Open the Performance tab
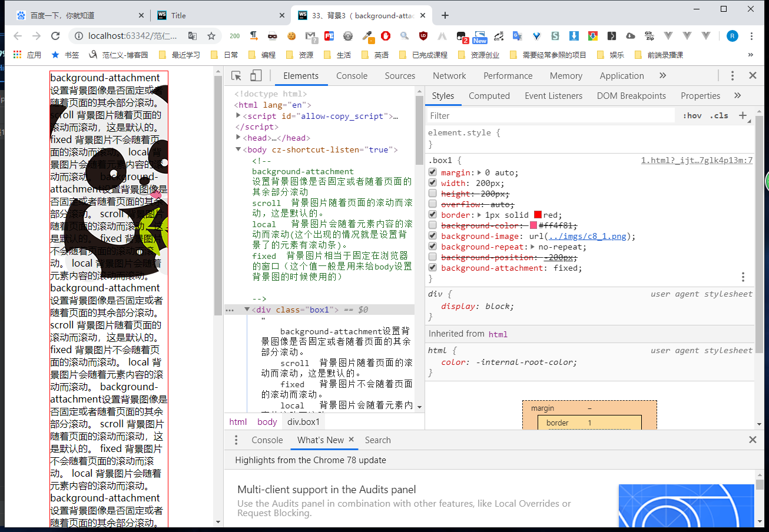The width and height of the screenshot is (769, 532). click(x=508, y=75)
